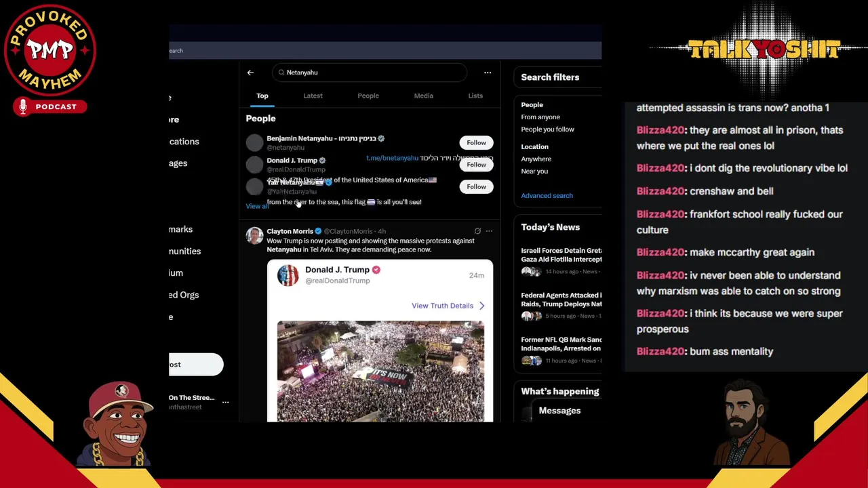868x488 pixels.
Task: Follow Benjamin Netanyahu
Action: [476, 142]
